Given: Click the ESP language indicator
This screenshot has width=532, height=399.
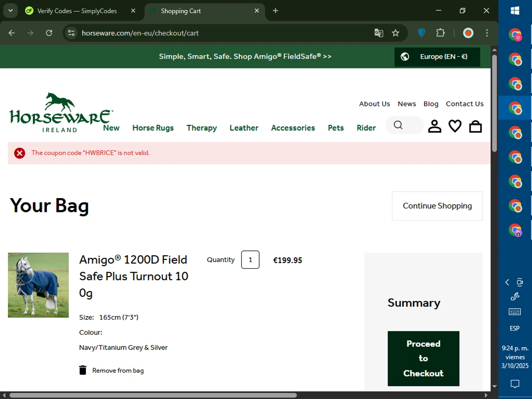Looking at the screenshot, I should click(515, 328).
